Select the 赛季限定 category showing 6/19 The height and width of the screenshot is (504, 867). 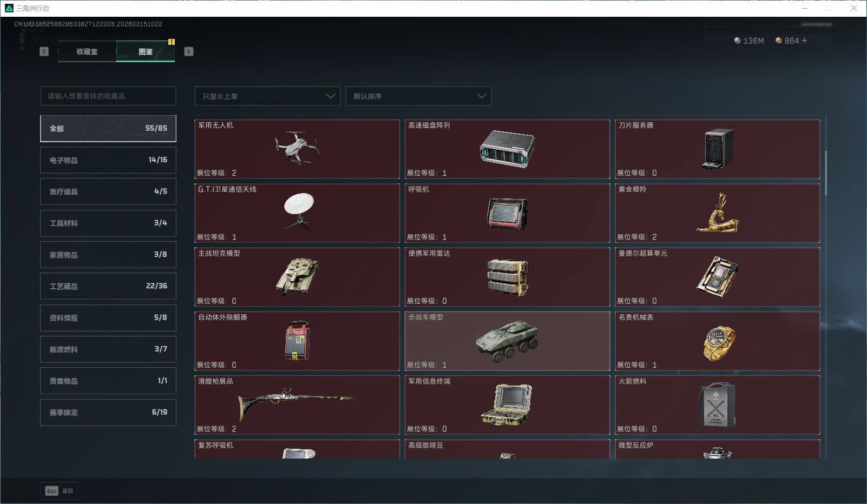click(108, 412)
